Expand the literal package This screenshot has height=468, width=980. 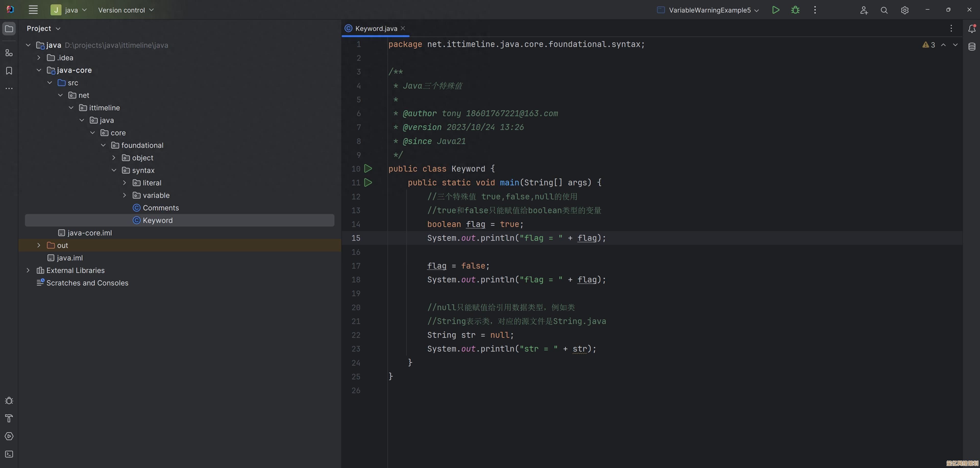124,183
